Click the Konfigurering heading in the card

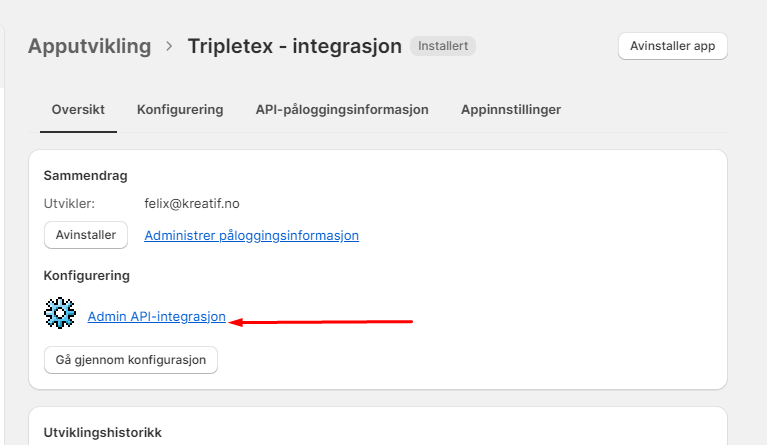click(x=87, y=275)
